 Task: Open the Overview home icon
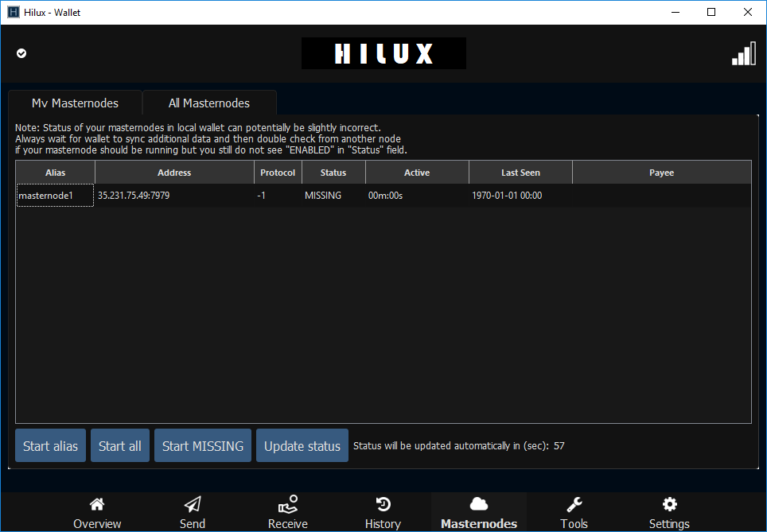(97, 504)
